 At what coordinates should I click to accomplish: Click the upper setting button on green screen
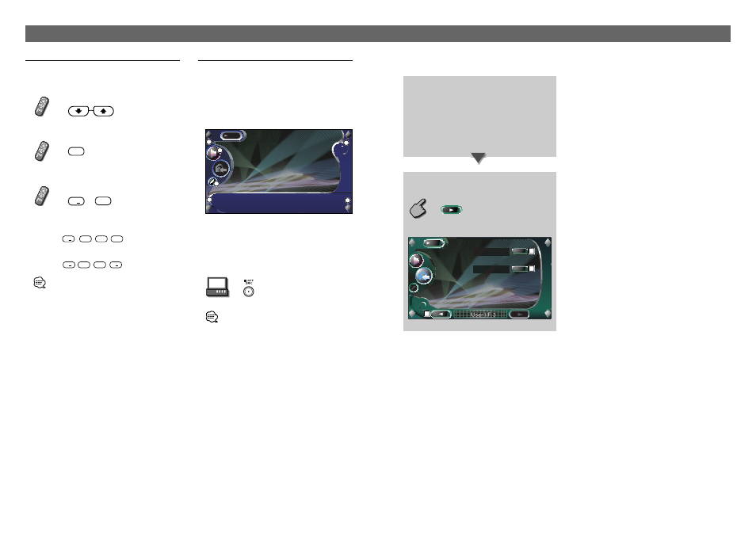click(520, 251)
